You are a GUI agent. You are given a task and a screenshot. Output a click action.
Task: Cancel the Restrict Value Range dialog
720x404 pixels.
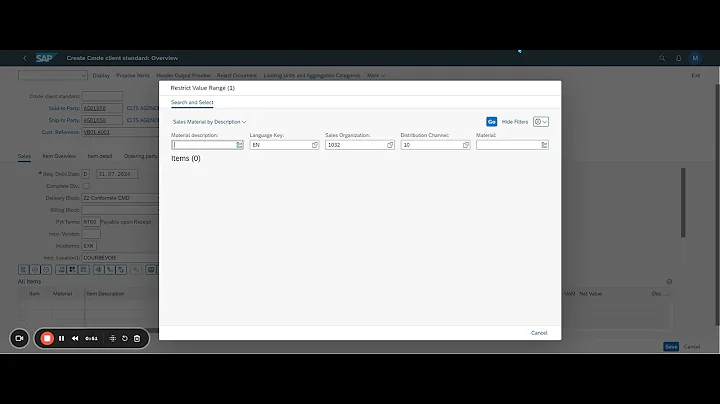[539, 333]
